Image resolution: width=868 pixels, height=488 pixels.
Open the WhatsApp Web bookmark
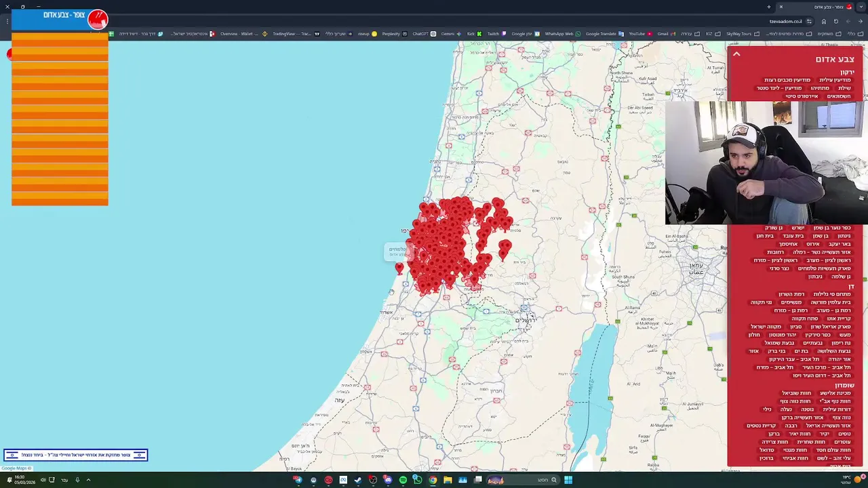coord(563,34)
